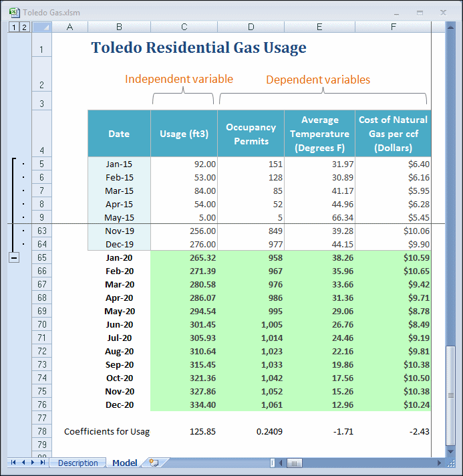Click the vertical scrollbar thumb

(450, 396)
